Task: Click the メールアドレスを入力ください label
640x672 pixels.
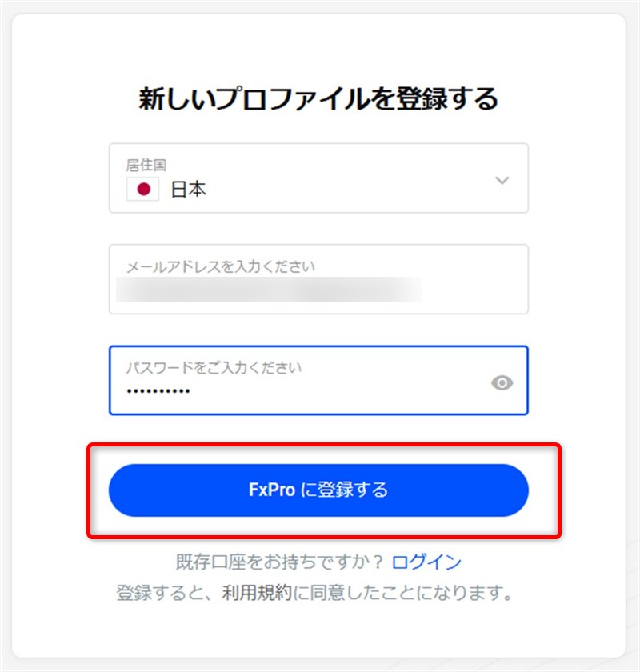Action: [x=220, y=266]
